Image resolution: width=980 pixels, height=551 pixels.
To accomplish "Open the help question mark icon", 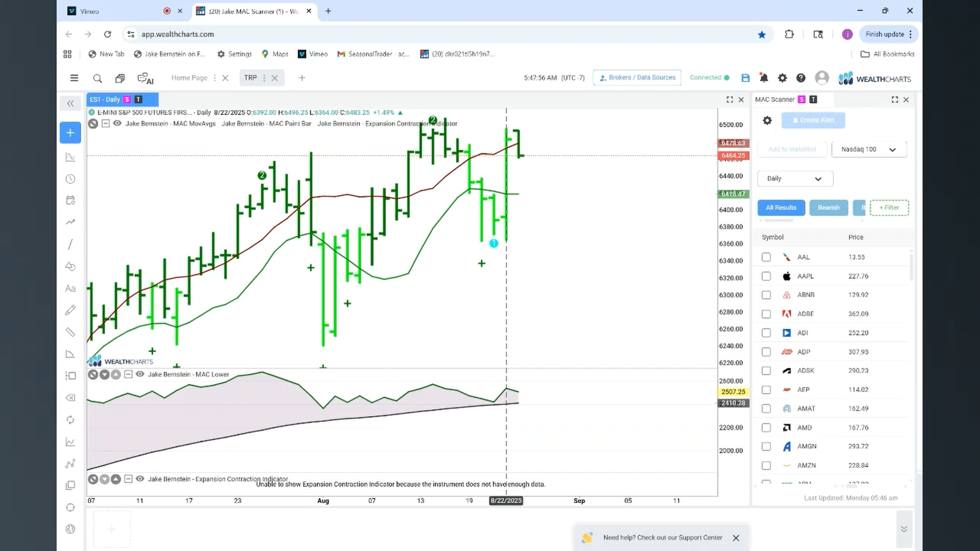I will 801,78.
